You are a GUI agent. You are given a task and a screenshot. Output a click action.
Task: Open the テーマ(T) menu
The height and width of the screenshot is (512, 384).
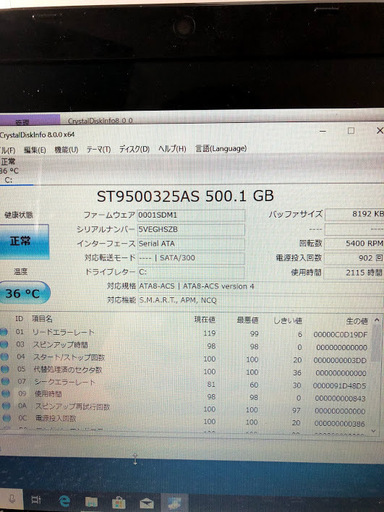tap(99, 149)
